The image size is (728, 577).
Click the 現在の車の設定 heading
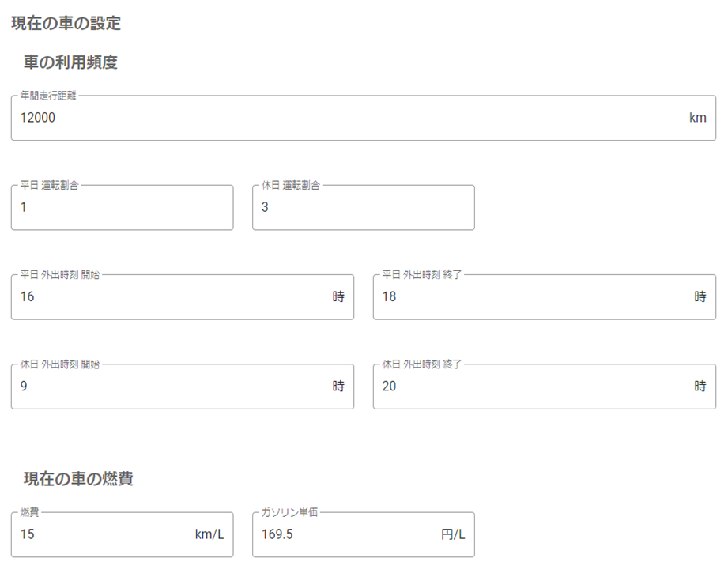point(66,23)
